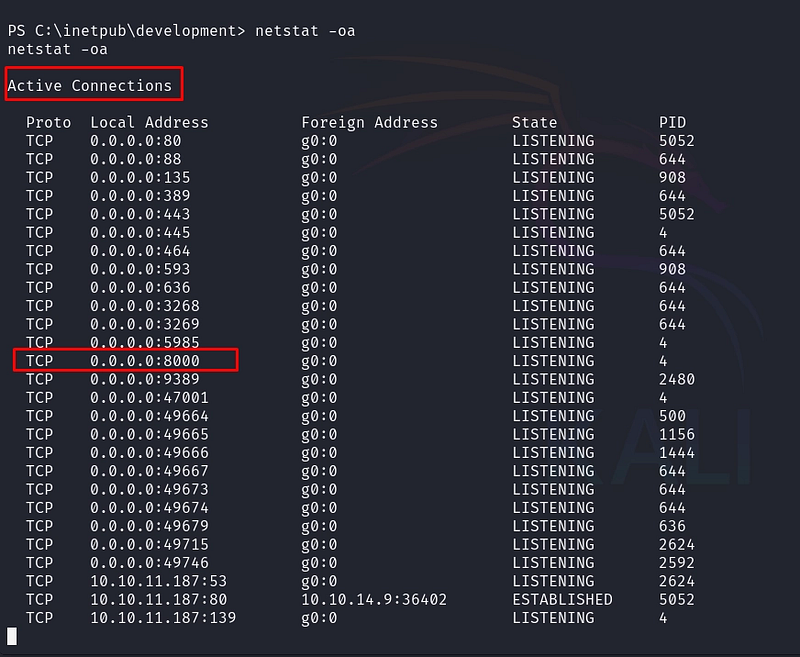Click the terminal cursor block at the bottom
Viewport: 800px width, 657px height.
(x=12, y=637)
